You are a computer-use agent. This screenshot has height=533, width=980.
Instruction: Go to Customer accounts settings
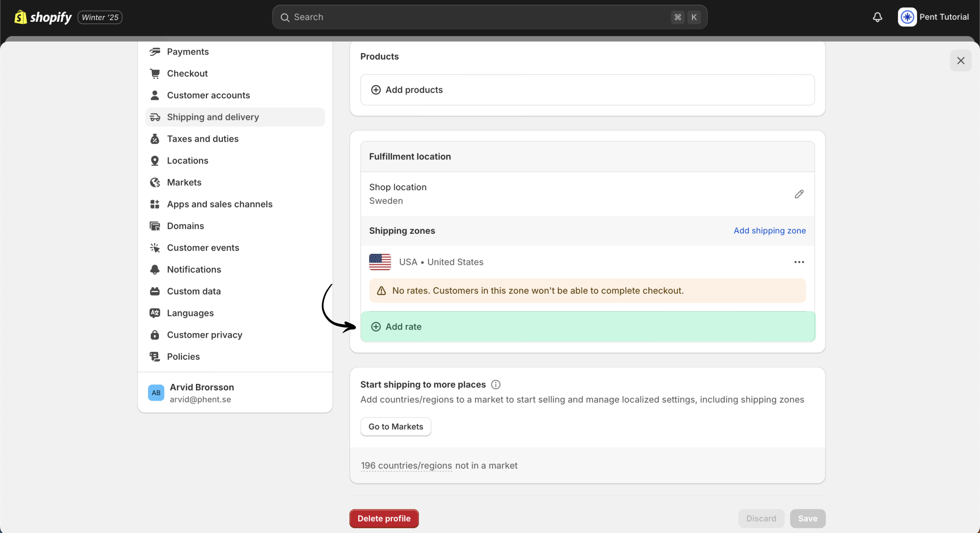(235, 95)
